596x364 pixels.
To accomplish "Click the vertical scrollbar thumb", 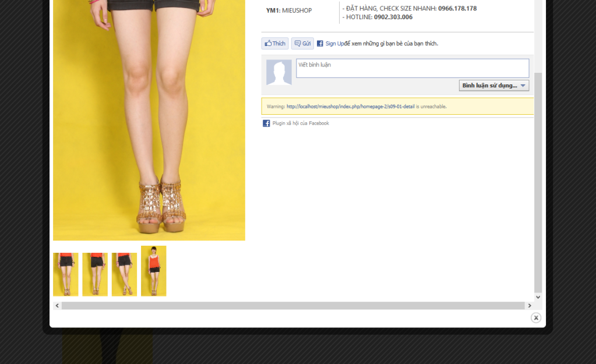I will pyautogui.click(x=538, y=182).
